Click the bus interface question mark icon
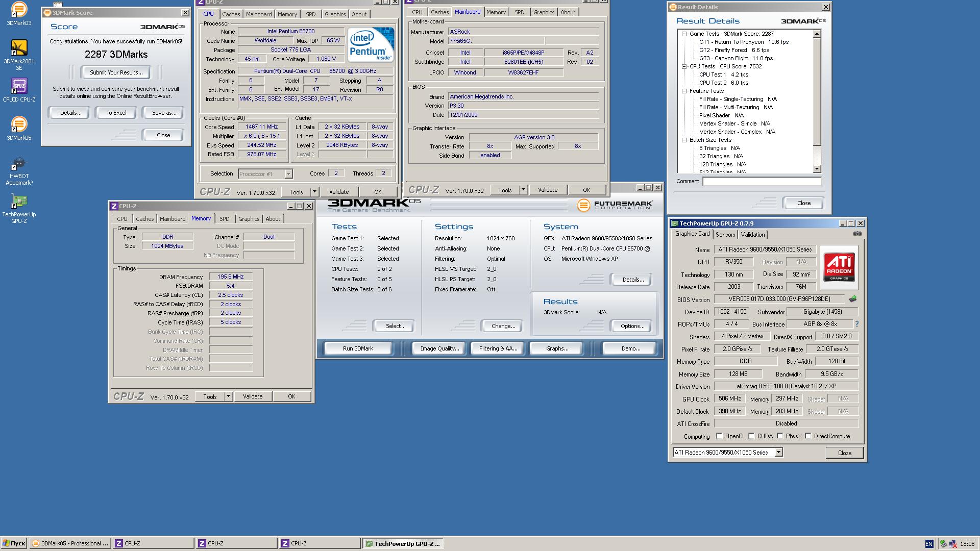Viewport: 980px width, 551px height. click(856, 324)
